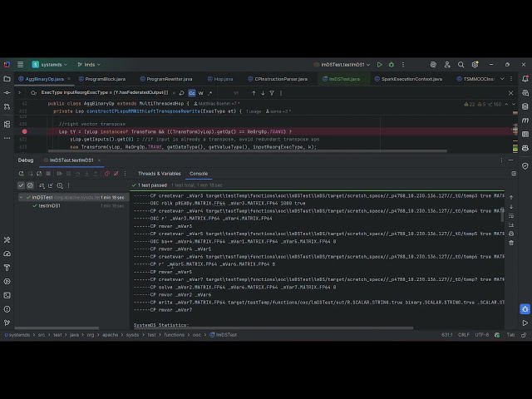Open IDE settings gear icon

pos(475,65)
